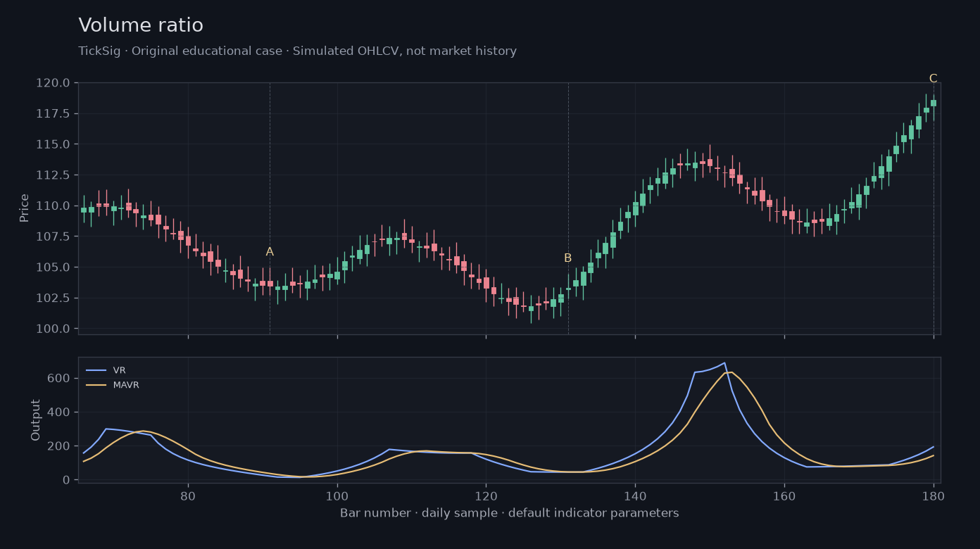This screenshot has width=980, height=549.
Task: Click the VR legend entry
Action: 106,370
